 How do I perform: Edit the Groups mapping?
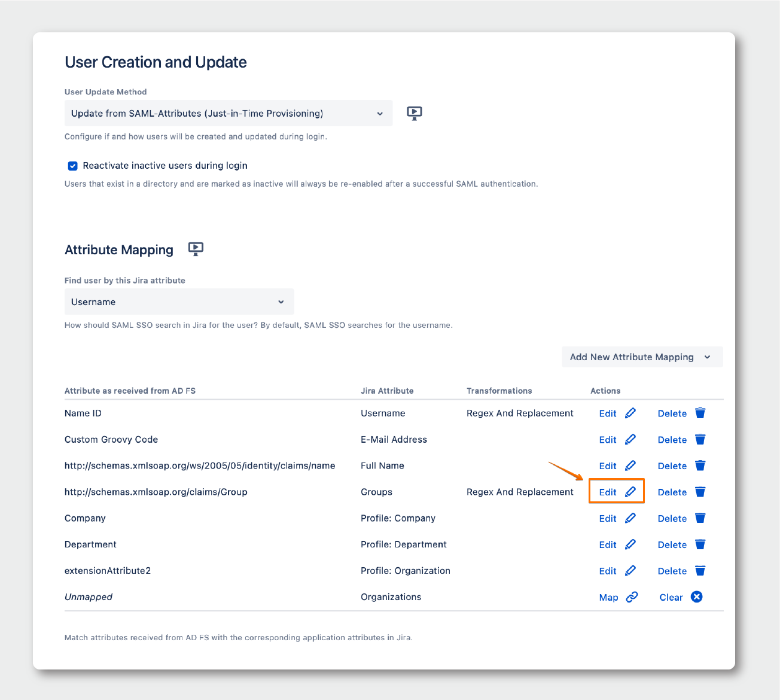[x=608, y=492]
